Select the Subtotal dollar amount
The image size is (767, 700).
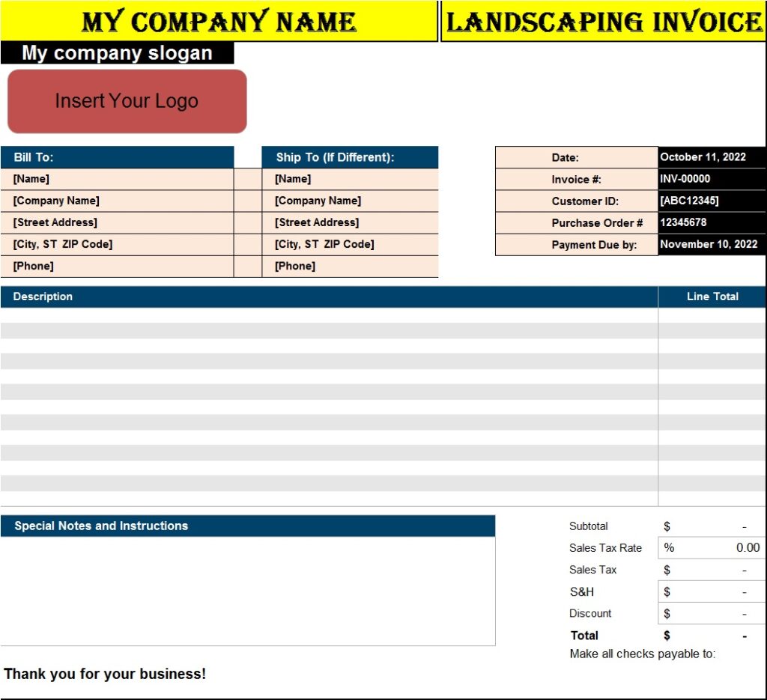tap(712, 526)
